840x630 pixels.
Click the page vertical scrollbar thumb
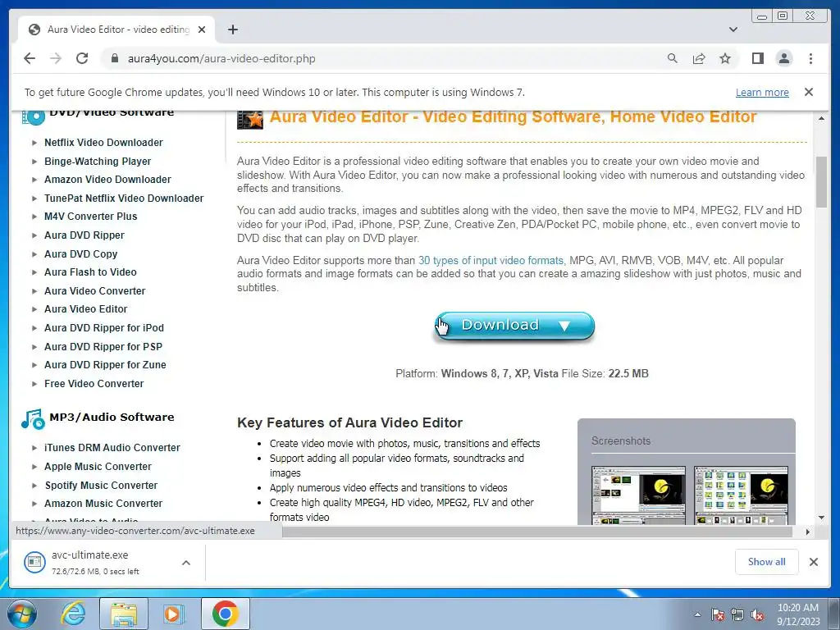pos(821,181)
